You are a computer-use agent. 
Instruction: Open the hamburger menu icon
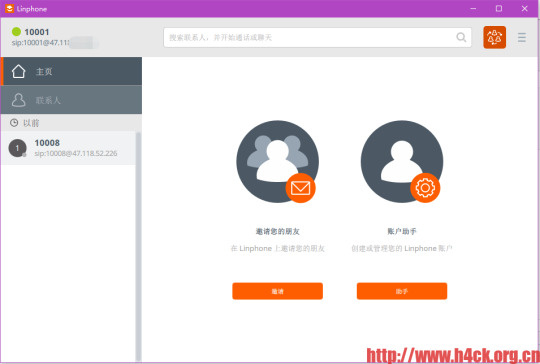(522, 37)
